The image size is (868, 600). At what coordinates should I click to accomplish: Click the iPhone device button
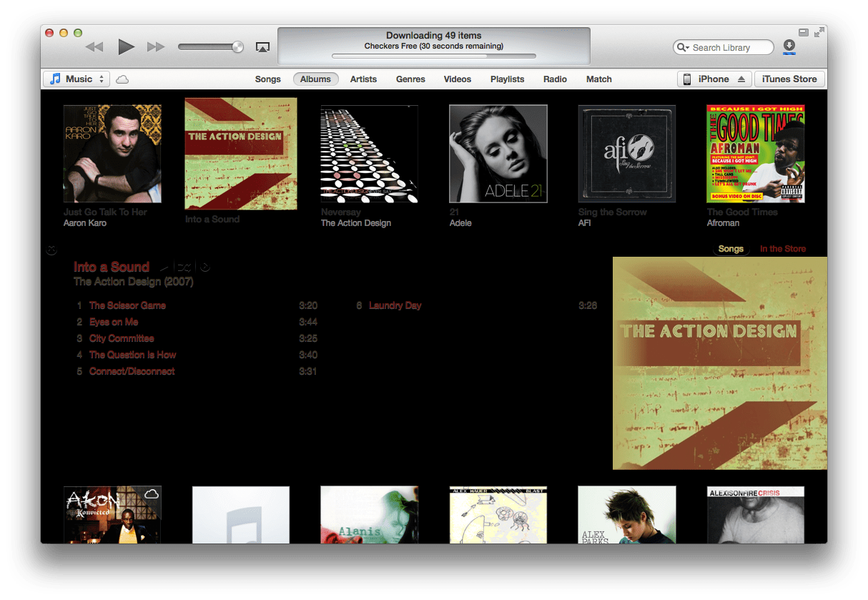click(713, 79)
